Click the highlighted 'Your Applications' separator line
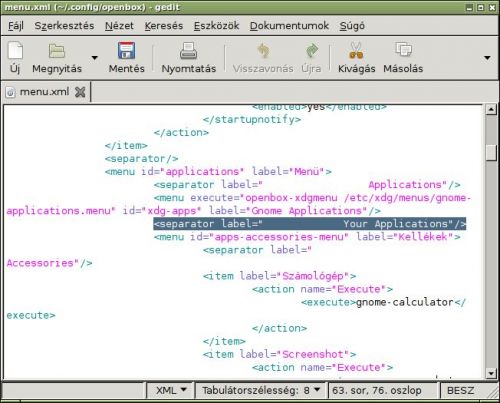The width and height of the screenshot is (500, 403). [310, 224]
